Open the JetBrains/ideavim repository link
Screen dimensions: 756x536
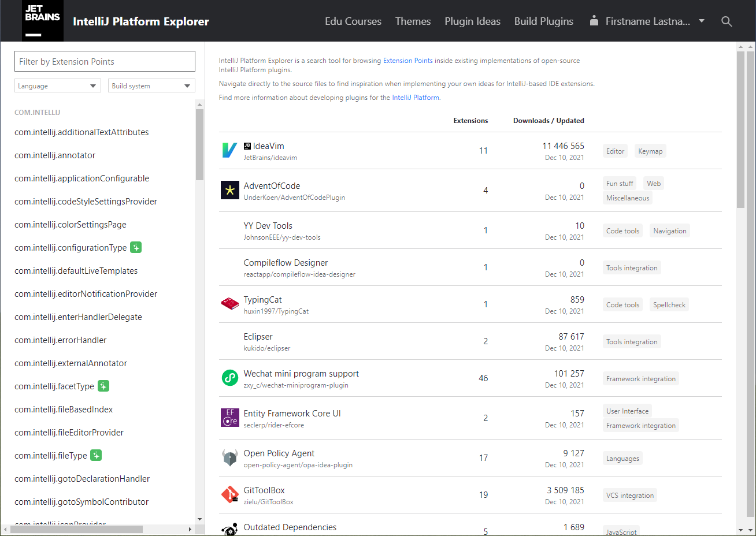pyautogui.click(x=270, y=158)
